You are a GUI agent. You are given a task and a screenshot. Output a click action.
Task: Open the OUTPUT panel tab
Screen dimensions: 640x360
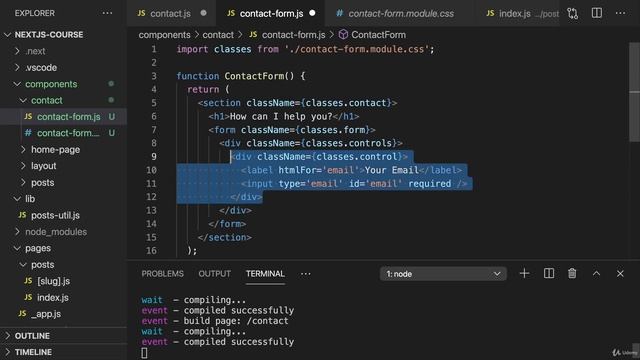pos(215,274)
